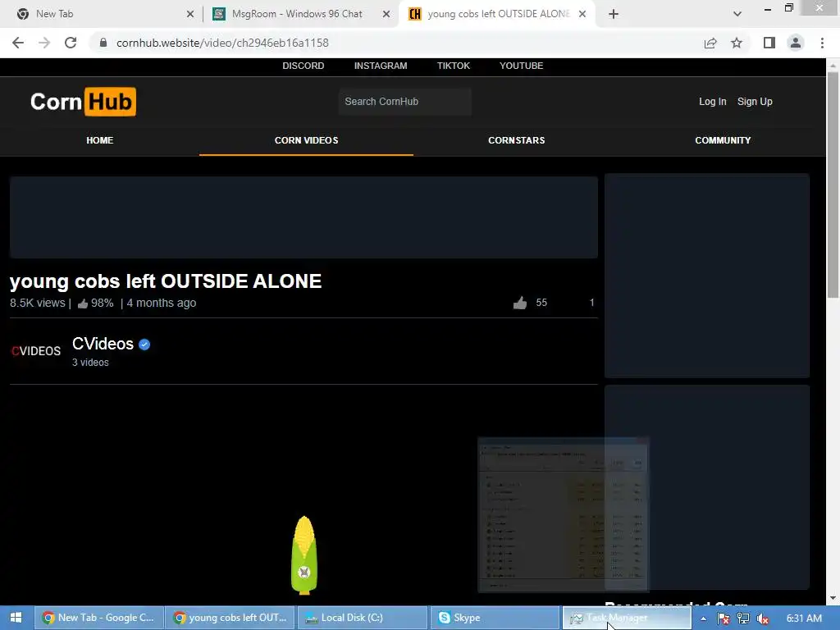Open the INSTAGRAM link in top bar
The height and width of the screenshot is (630, 840).
pos(381,66)
